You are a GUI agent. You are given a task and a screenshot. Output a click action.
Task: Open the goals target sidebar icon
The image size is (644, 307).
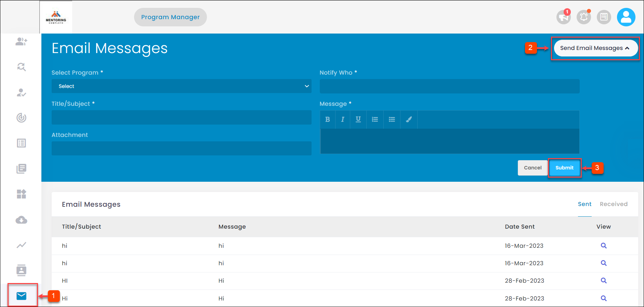click(21, 118)
